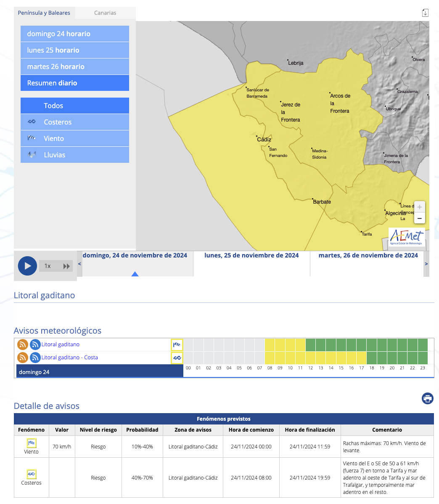This screenshot has height=504, width=439.
Task: Click the Nivel de riesgo column header
Action: pyautogui.click(x=98, y=430)
